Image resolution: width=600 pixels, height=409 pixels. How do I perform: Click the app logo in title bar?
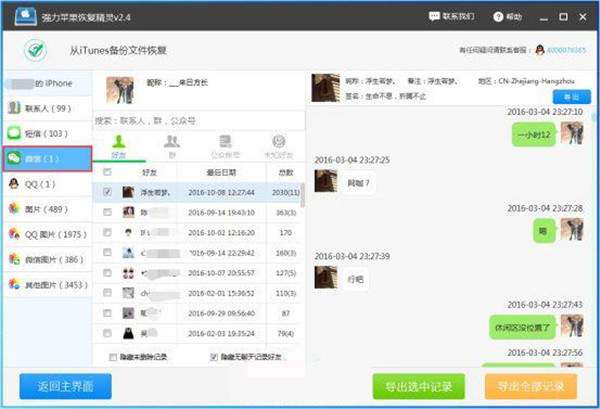(x=26, y=16)
